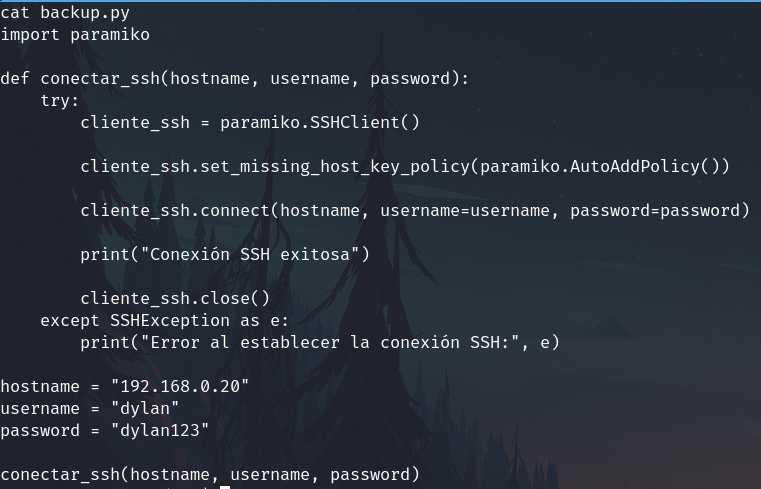Click the final "conectar_ssh(hostname, username, password)" call

tap(210, 475)
